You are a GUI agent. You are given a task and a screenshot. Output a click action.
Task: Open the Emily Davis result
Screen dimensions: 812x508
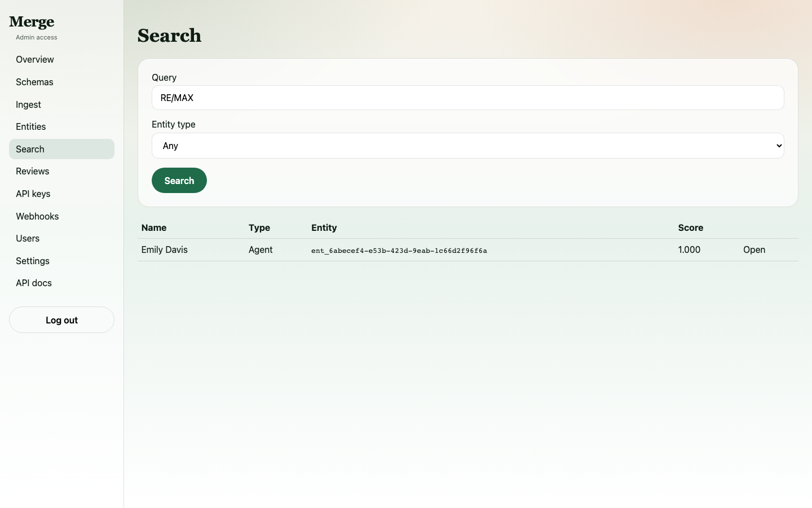[754, 249]
